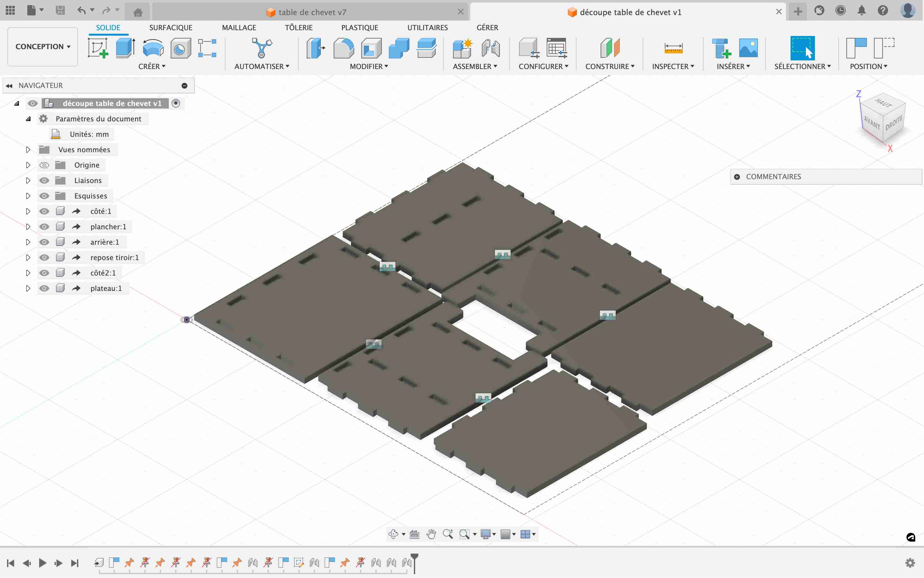The height and width of the screenshot is (578, 924).
Task: Switch to the TÔLERIE tab
Action: (299, 28)
